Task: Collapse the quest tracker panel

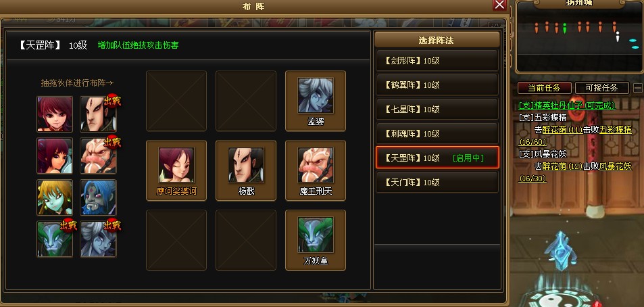Action: [x=638, y=87]
